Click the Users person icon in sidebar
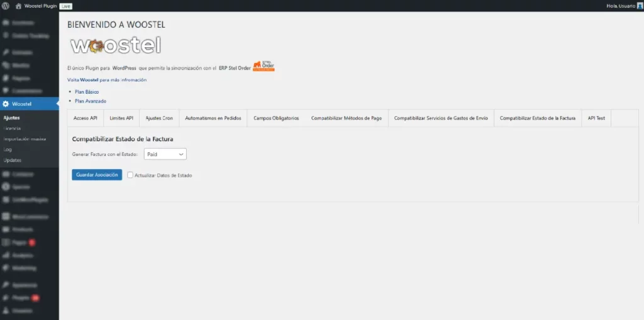644x320 pixels. coord(6,311)
